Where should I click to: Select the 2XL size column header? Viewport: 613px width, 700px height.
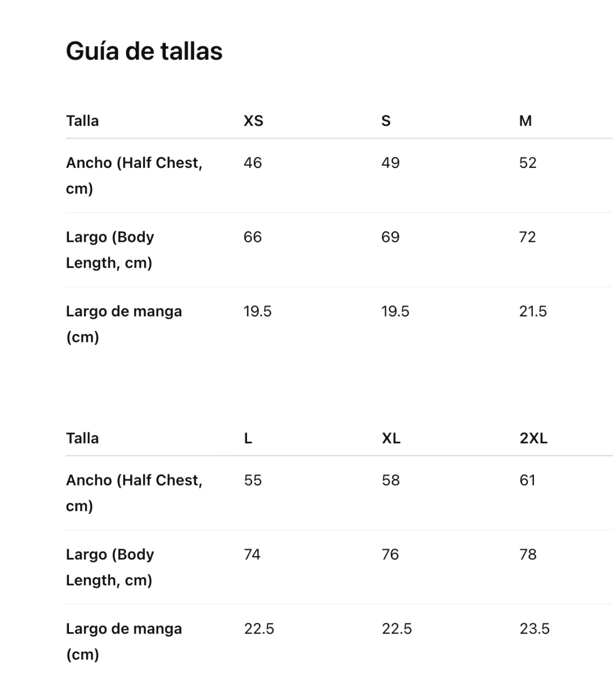click(533, 438)
